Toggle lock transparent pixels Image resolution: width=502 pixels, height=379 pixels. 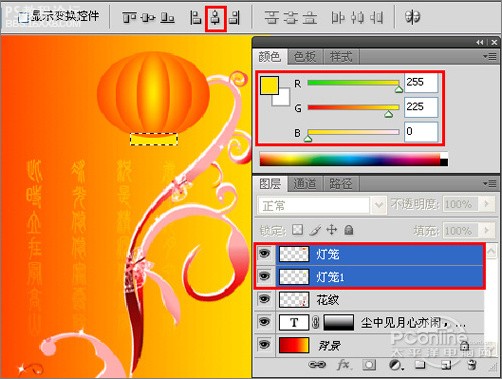click(297, 229)
